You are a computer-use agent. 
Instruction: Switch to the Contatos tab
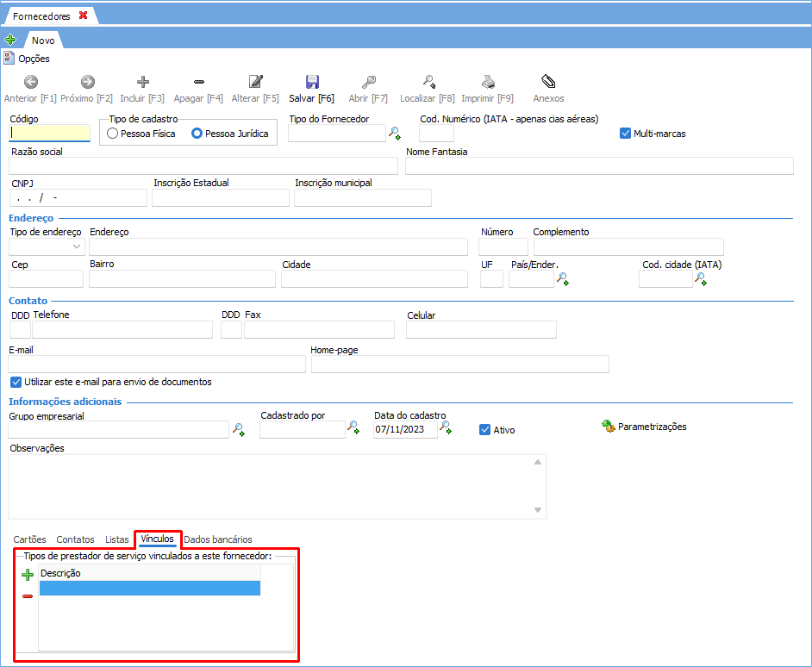(75, 539)
